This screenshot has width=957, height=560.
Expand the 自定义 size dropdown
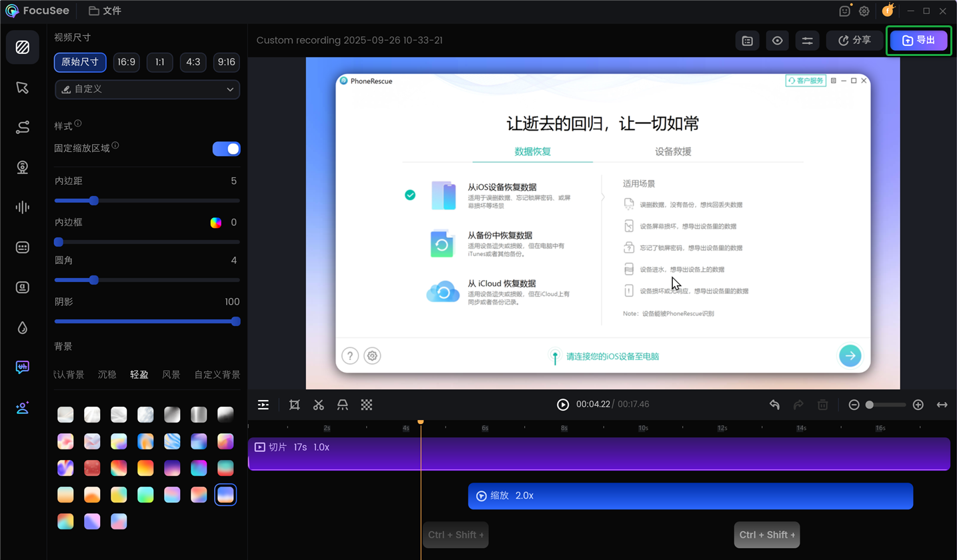click(147, 89)
